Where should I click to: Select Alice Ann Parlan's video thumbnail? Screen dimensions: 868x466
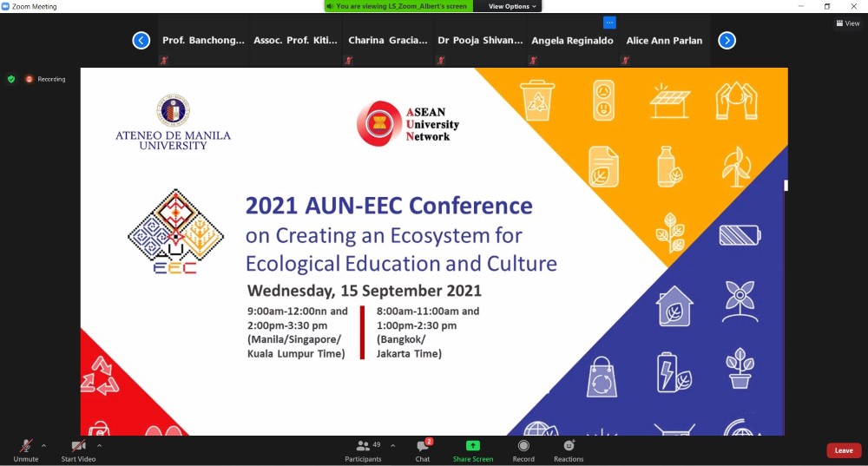click(x=664, y=41)
